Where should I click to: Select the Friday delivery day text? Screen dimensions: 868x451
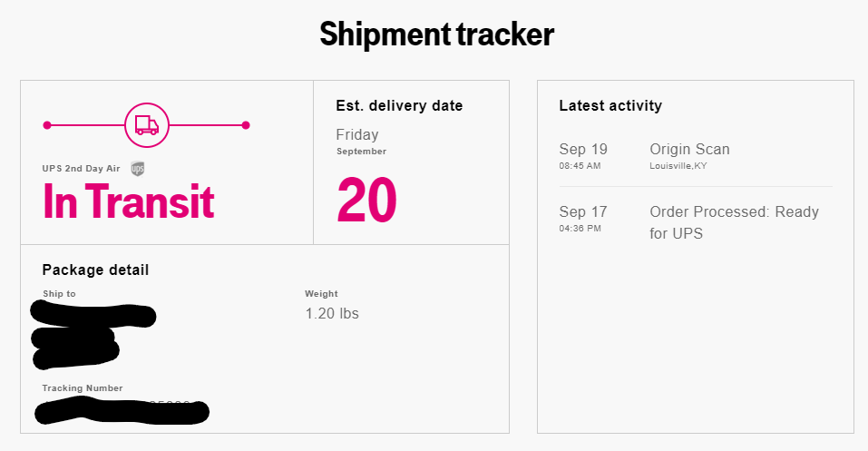coord(357,134)
